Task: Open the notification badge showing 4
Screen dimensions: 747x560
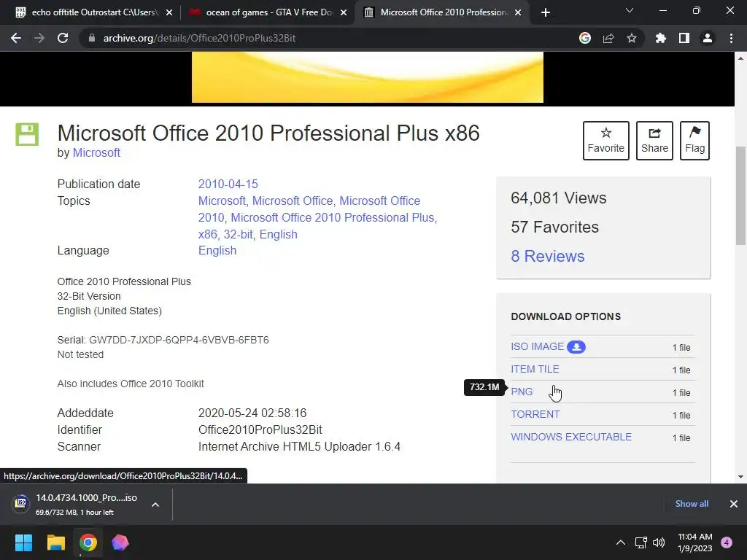Action: tap(727, 542)
